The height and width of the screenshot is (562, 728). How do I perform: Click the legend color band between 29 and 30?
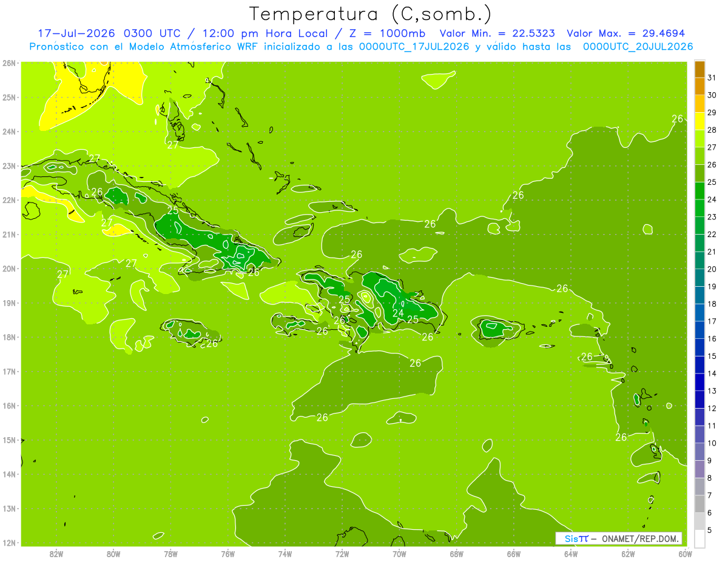pyautogui.click(x=699, y=104)
